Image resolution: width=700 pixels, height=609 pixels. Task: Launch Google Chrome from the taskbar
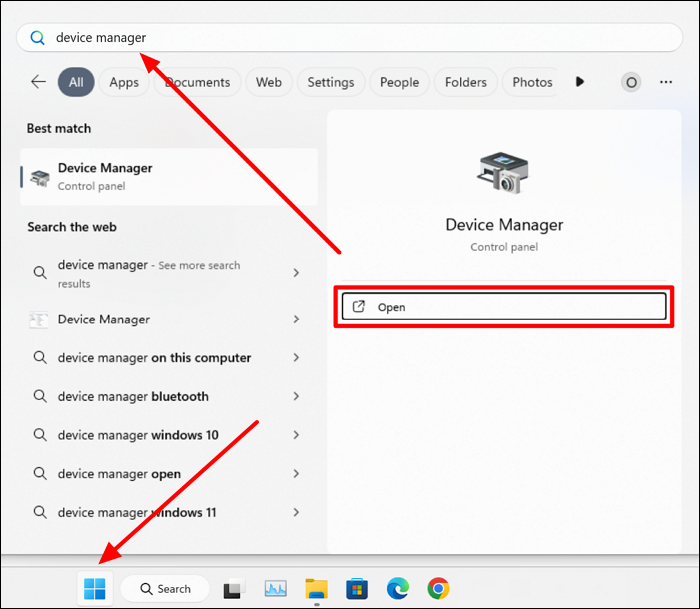pos(438,588)
